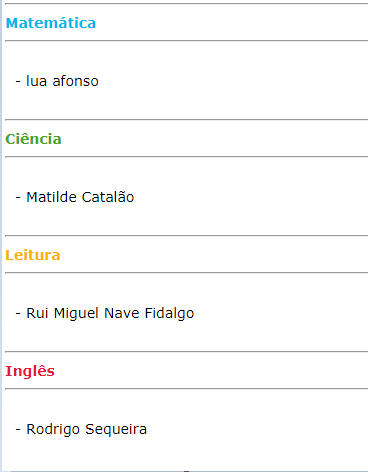Open the red Inglês heading
368x472 pixels.
30,371
